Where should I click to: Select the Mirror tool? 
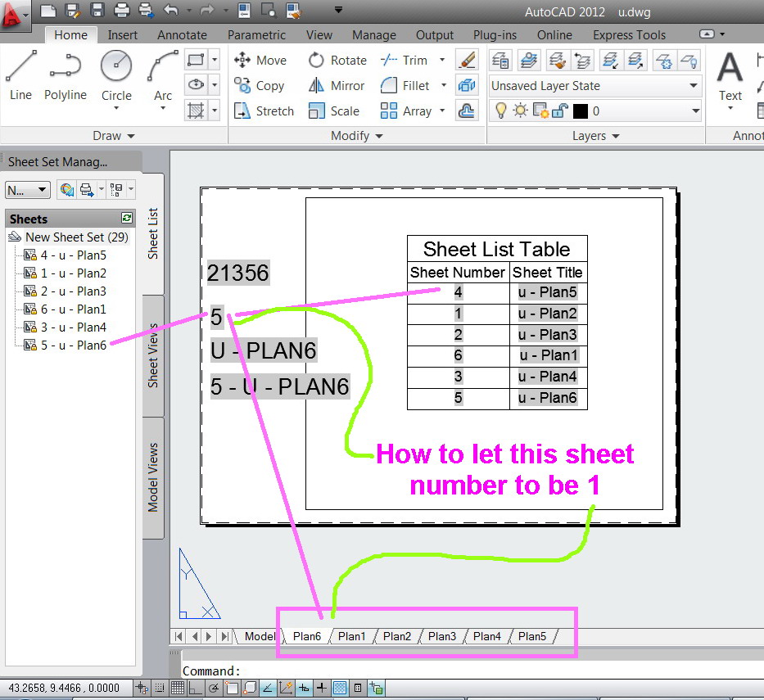[x=336, y=85]
